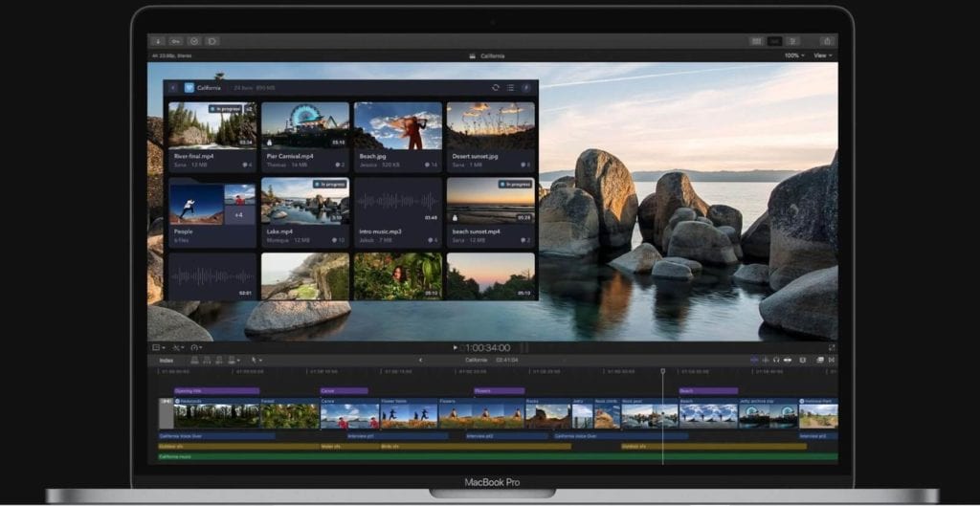Click the timeline history back arrow
Image resolution: width=980 pixels, height=506 pixels.
pos(420,361)
